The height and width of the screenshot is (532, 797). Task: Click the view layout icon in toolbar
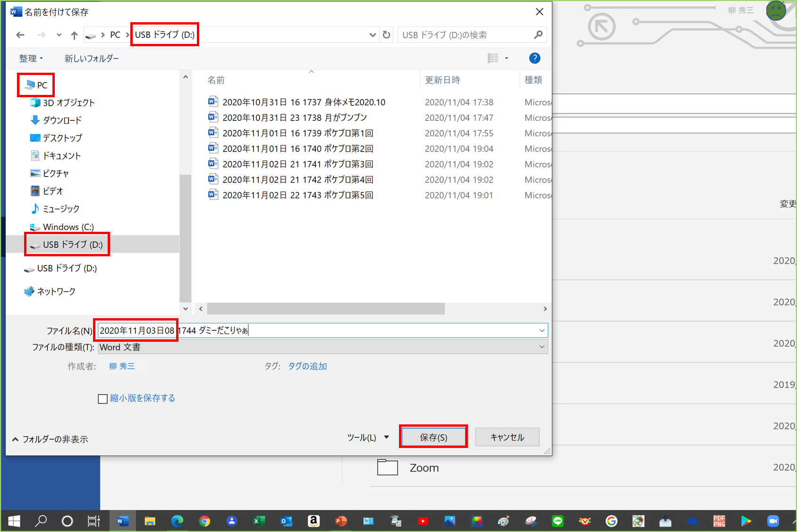(x=493, y=58)
